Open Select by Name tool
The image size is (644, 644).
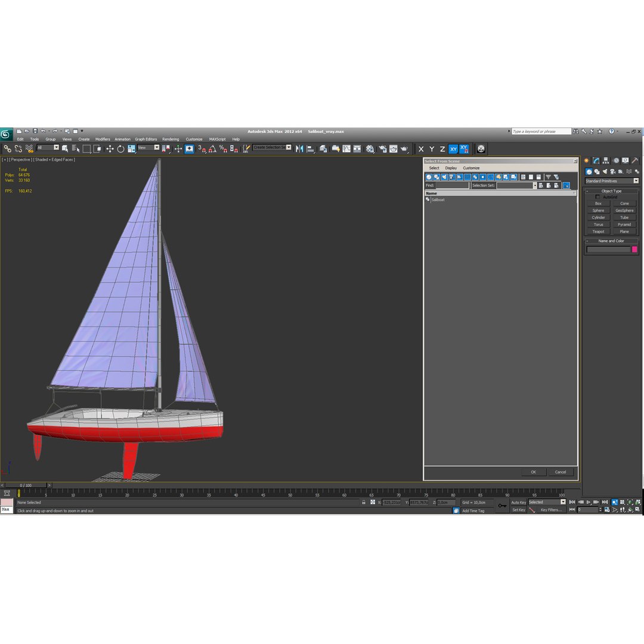click(76, 148)
